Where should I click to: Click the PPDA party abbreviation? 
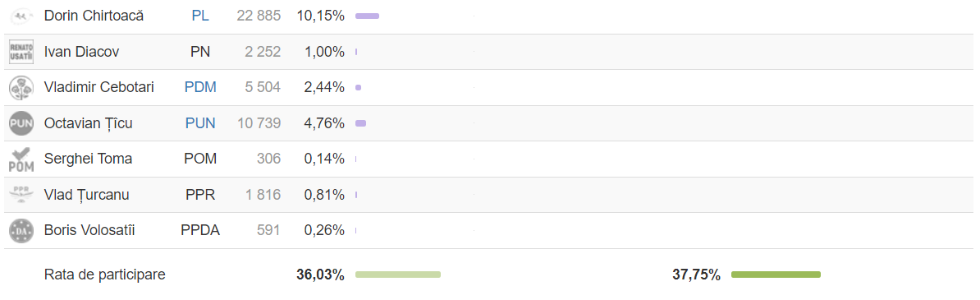point(200,230)
